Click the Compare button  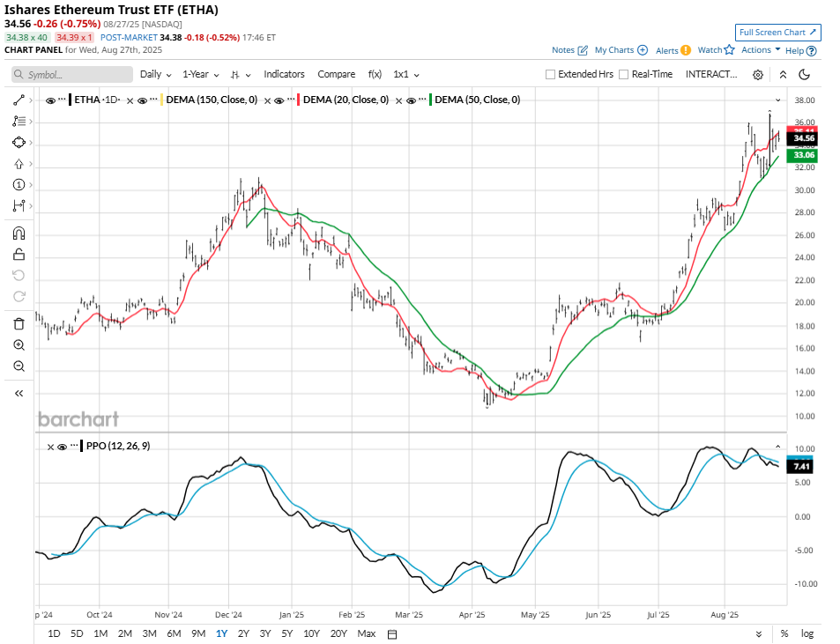pos(337,74)
